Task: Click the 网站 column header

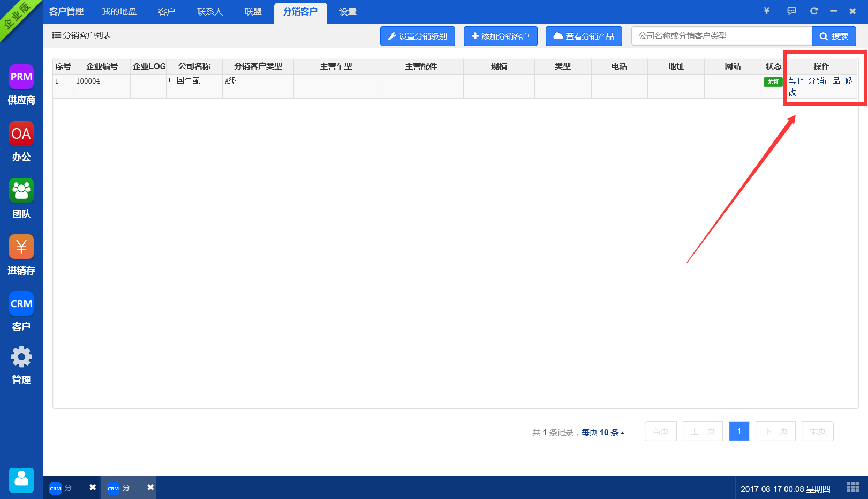Action: 733,66
